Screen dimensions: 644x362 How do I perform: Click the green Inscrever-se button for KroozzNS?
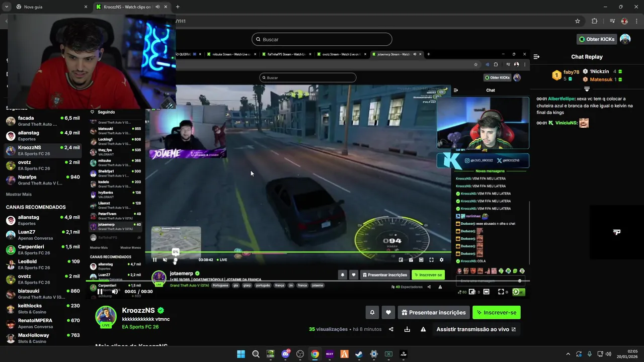[x=497, y=312]
